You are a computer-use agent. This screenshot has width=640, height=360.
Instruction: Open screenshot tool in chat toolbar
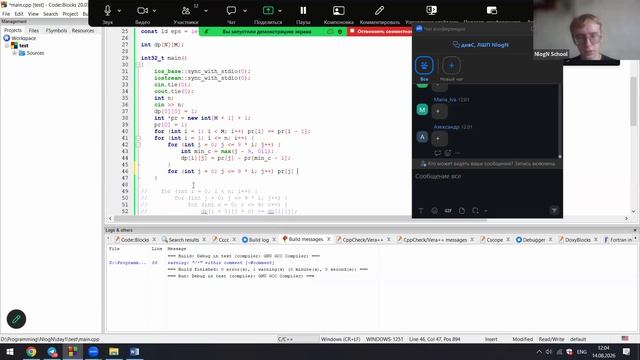475,211
